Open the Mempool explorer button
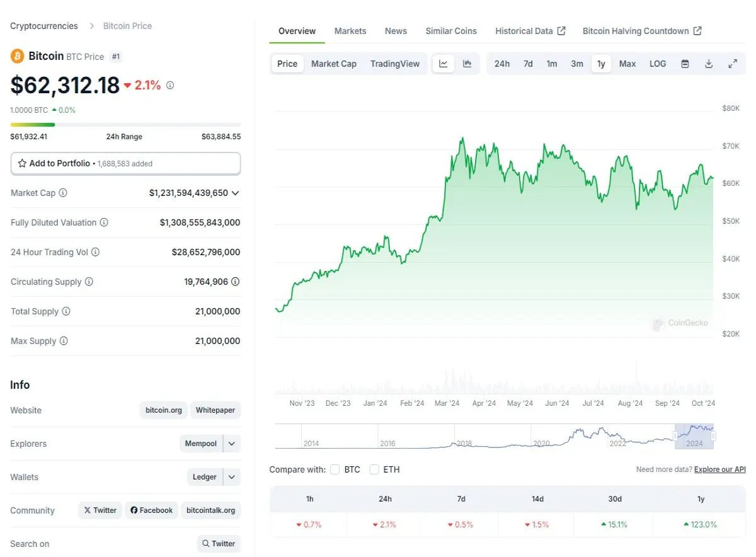This screenshot has height=557, width=756. [201, 444]
